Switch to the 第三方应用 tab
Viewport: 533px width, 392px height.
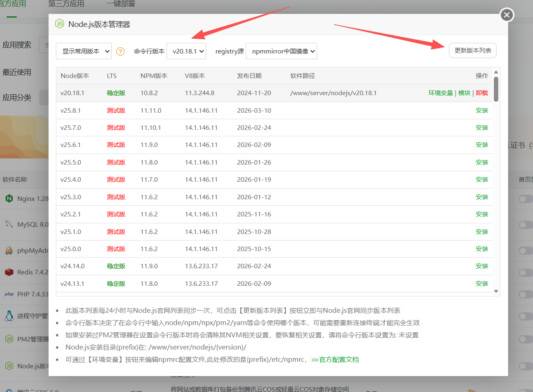(66, 4)
